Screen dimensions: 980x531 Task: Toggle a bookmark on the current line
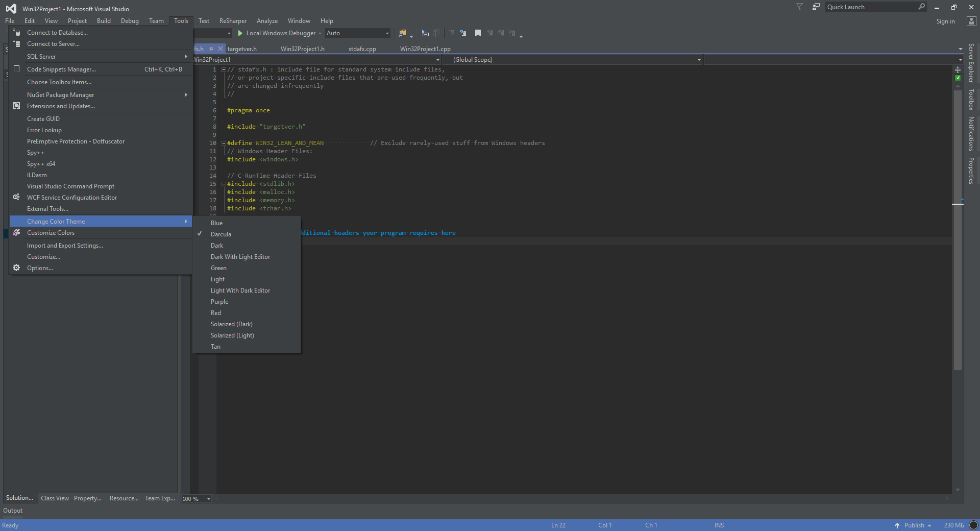tap(478, 33)
